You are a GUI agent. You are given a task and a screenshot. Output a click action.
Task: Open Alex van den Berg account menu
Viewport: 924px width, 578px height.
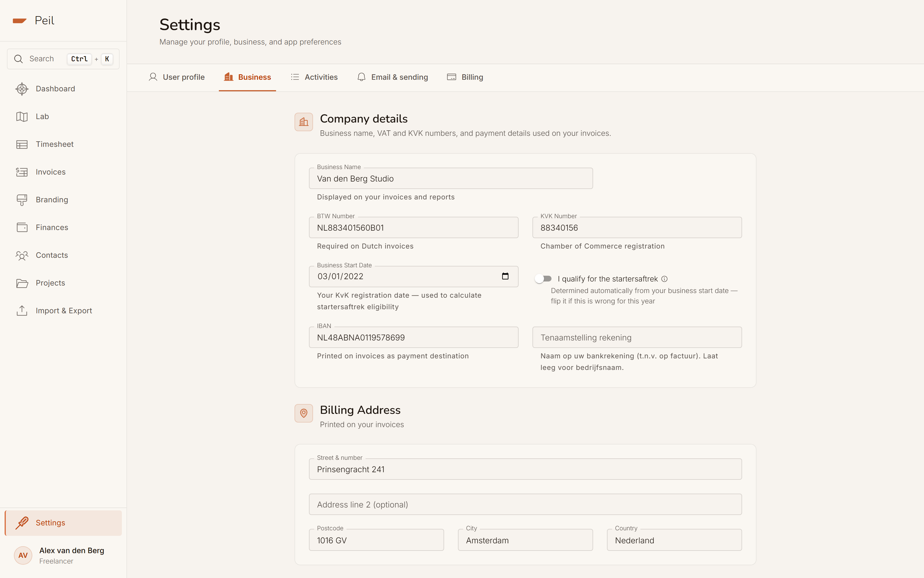click(64, 555)
